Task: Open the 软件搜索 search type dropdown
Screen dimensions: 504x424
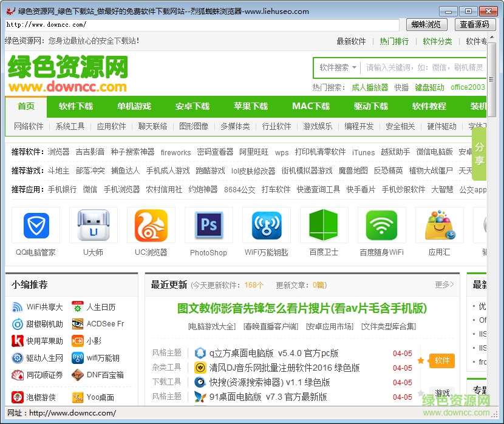Action: click(x=338, y=67)
